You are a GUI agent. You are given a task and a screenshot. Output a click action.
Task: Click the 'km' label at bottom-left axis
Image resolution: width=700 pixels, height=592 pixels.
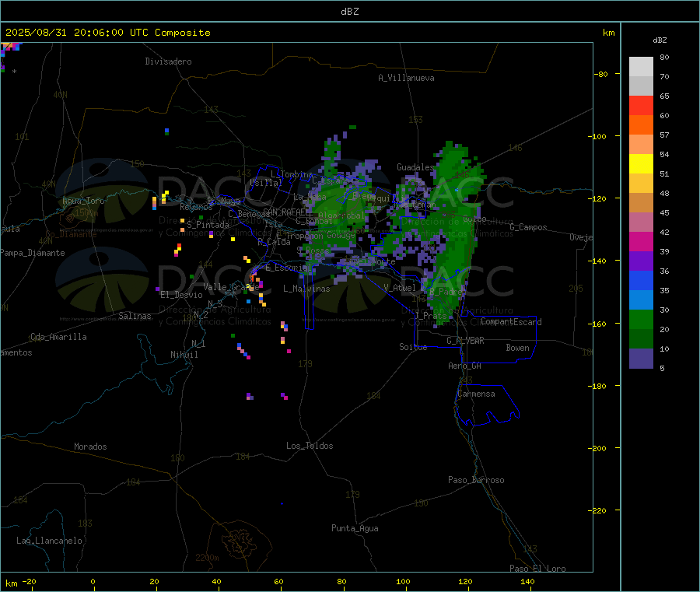[x=12, y=583]
